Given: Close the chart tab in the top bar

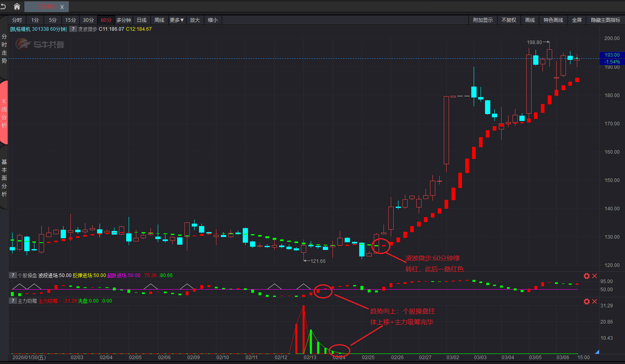Looking at the screenshot, I should (62, 7).
